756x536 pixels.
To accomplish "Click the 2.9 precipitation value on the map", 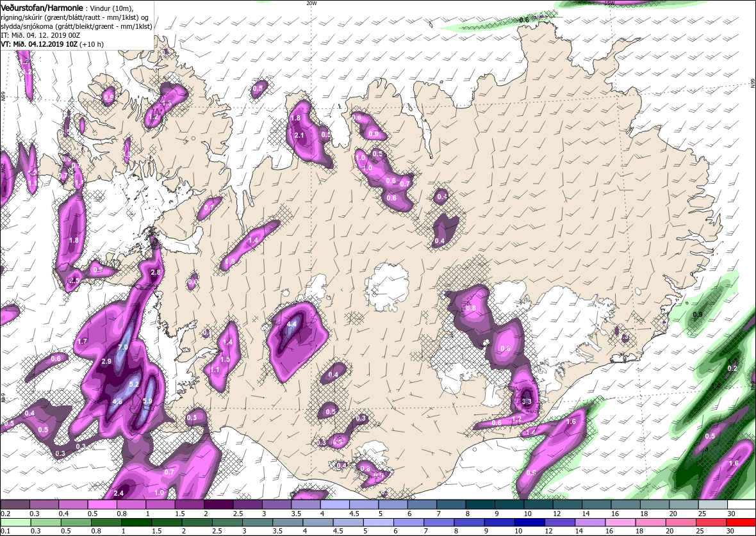I will pos(106,361).
